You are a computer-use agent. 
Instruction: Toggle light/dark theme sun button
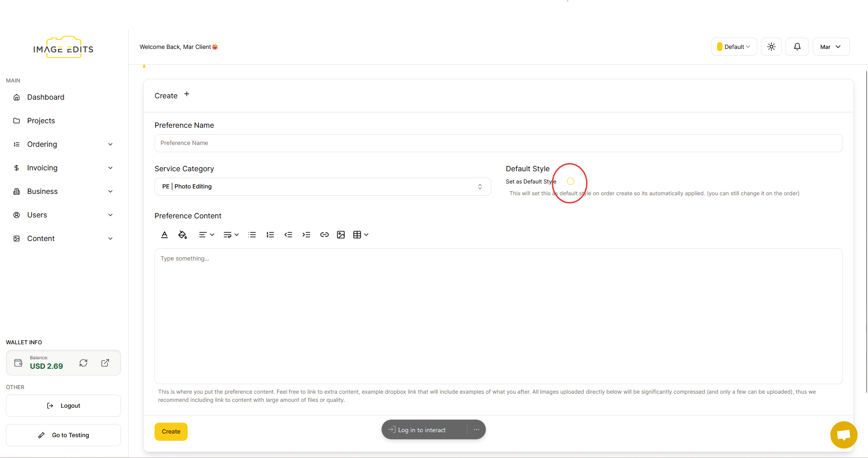[771, 47]
